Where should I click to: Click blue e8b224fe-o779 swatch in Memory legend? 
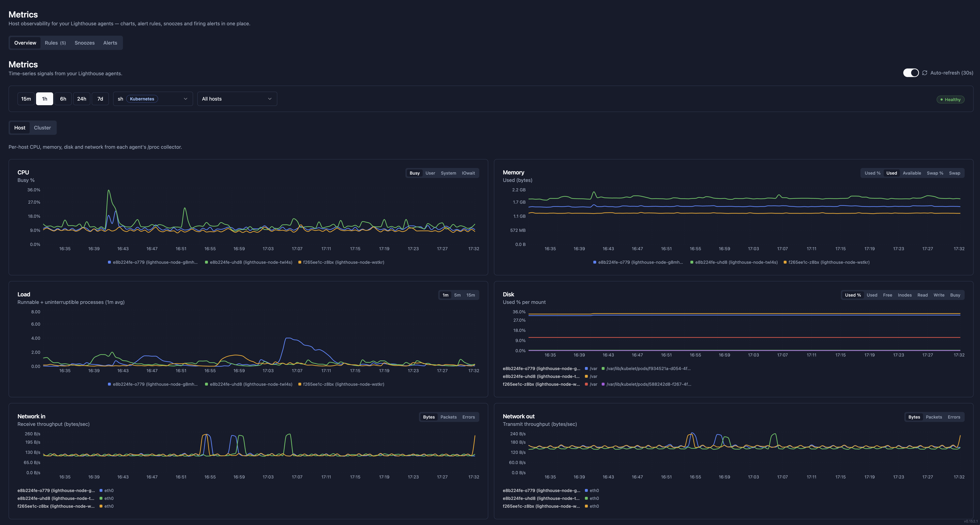coord(595,262)
